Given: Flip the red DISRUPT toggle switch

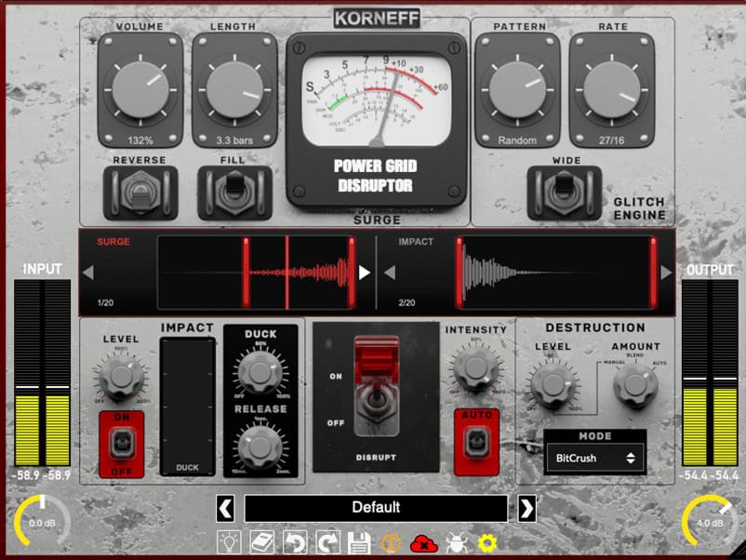Looking at the screenshot, I should 376,386.
